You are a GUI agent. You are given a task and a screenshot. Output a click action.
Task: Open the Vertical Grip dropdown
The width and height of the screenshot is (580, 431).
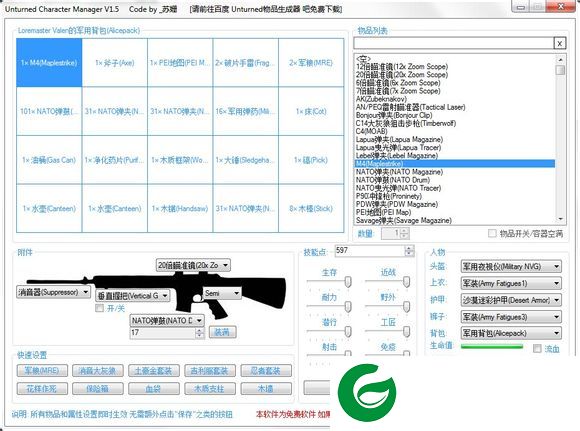(133, 296)
